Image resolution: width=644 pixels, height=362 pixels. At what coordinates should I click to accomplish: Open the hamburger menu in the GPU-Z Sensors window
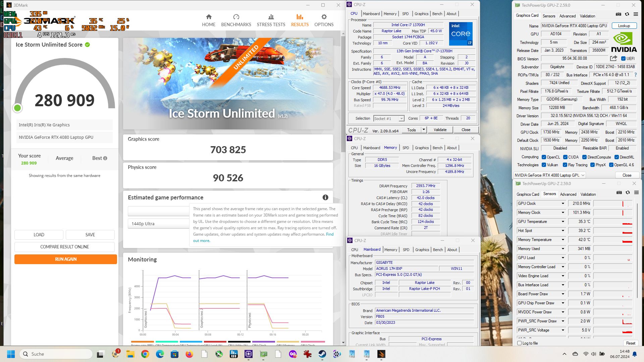(x=636, y=192)
